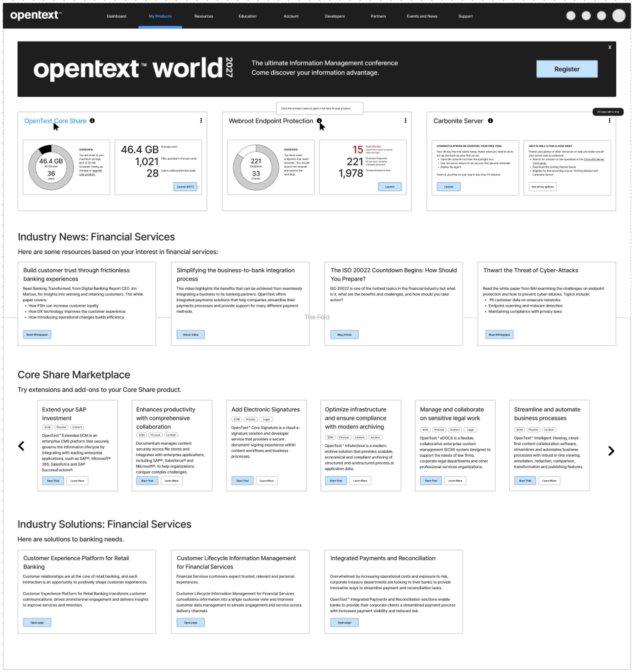This screenshot has height=672, width=635.
Task: Start Trial for sensitive legal work card
Action: [431, 480]
